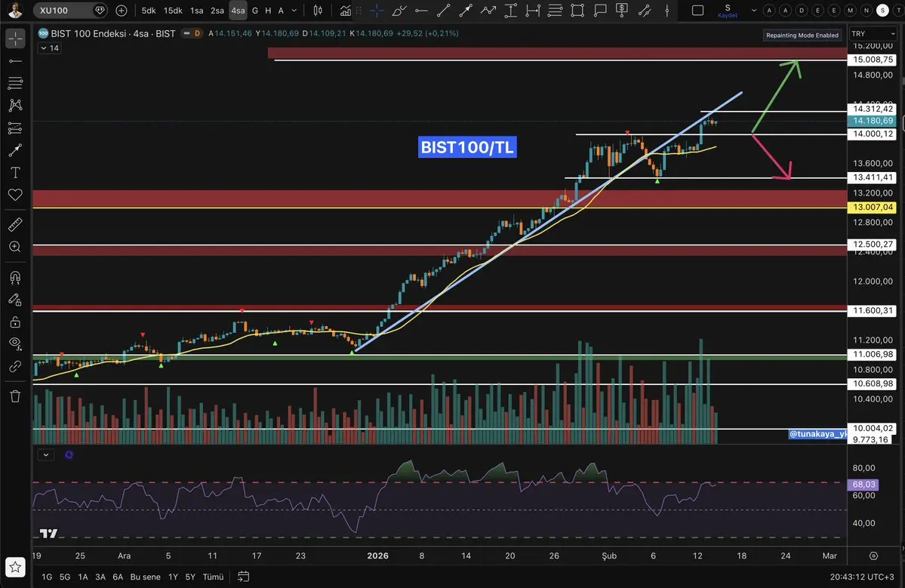Click the Repainting Mode Enabled label
Screen dimensions: 905x588
pyautogui.click(x=802, y=35)
